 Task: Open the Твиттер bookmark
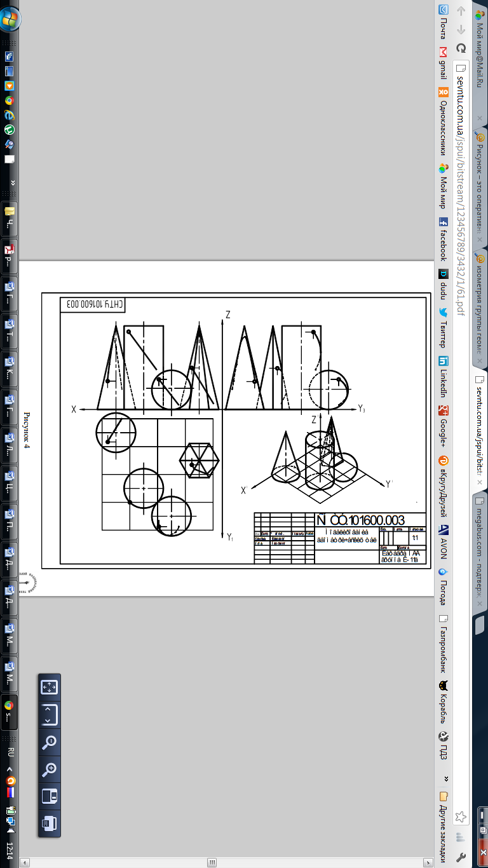pyautogui.click(x=444, y=329)
